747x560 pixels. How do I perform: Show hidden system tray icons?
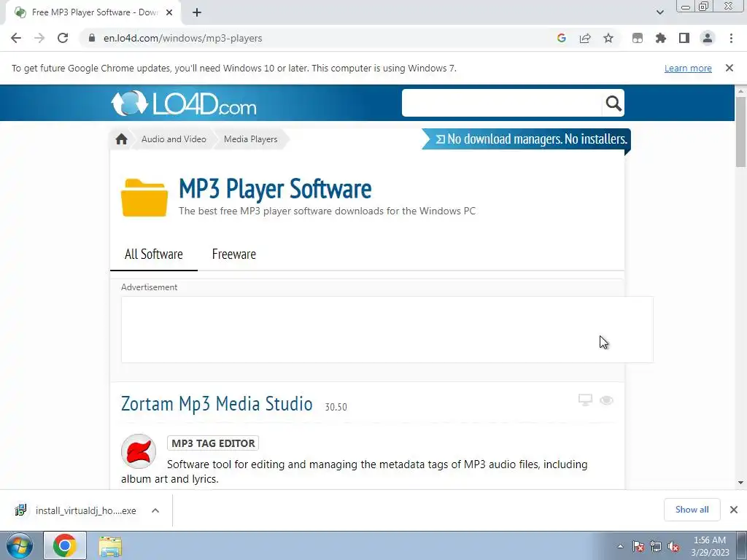tap(620, 546)
